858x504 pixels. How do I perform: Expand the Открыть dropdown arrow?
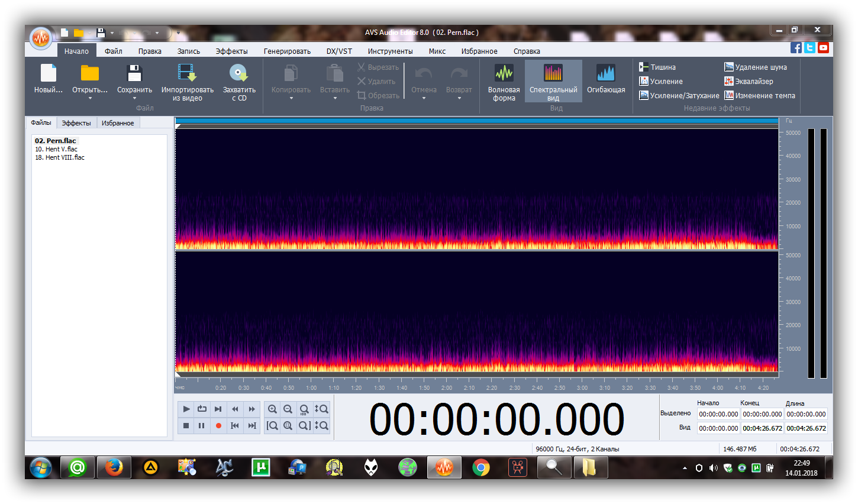[x=90, y=98]
